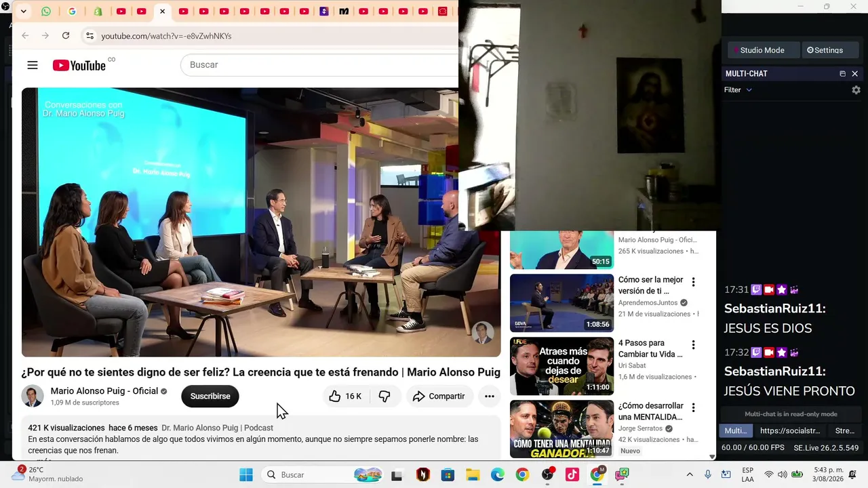
Task: Go forward in Chrome history
Action: point(45,35)
